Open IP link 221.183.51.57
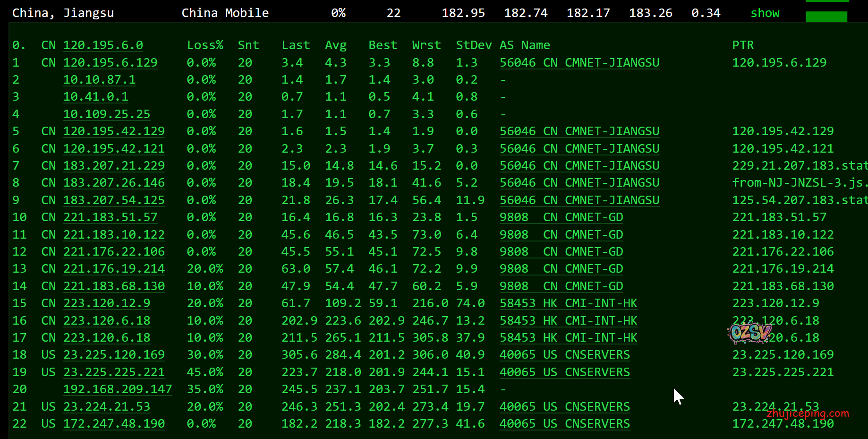 click(x=110, y=217)
